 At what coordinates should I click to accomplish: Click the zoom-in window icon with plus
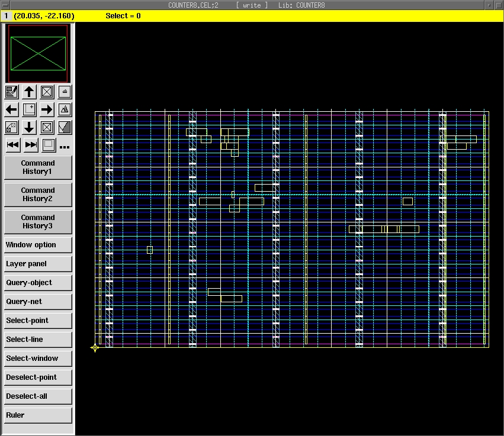click(29, 109)
